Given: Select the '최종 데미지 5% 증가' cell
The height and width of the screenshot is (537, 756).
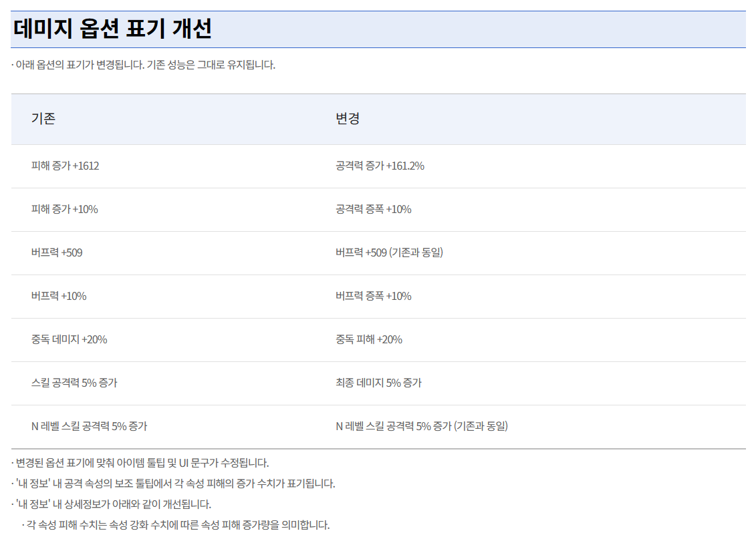Looking at the screenshot, I should pyautogui.click(x=378, y=383).
